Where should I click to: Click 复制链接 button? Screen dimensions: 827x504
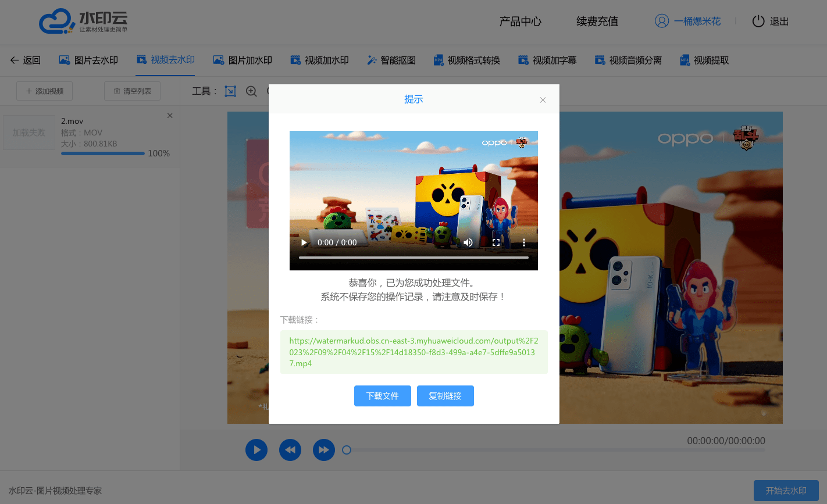point(445,396)
